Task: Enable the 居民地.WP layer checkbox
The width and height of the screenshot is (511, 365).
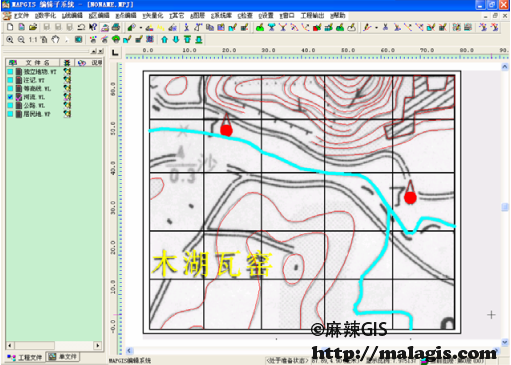Action: [10, 114]
